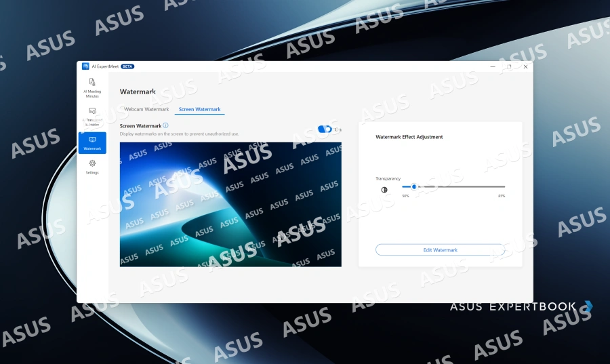Select the Screen Watermark tab
The height and width of the screenshot is (364, 610).
[199, 109]
